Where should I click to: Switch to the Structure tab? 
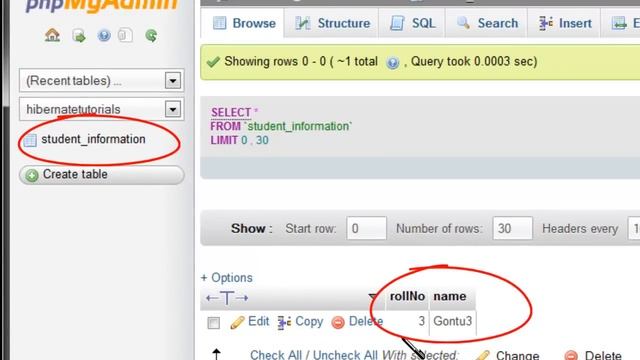pos(332,23)
